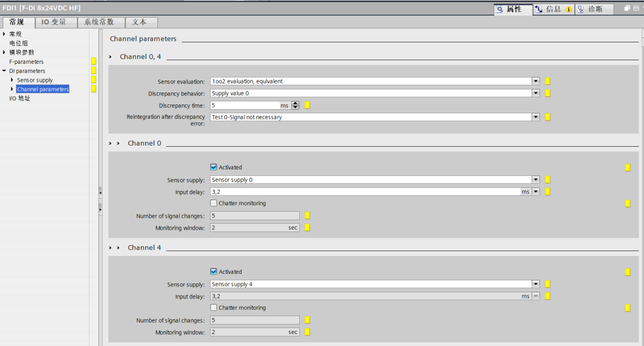
Task: Open Channel 4 Input delay dropdown
Action: [535, 296]
